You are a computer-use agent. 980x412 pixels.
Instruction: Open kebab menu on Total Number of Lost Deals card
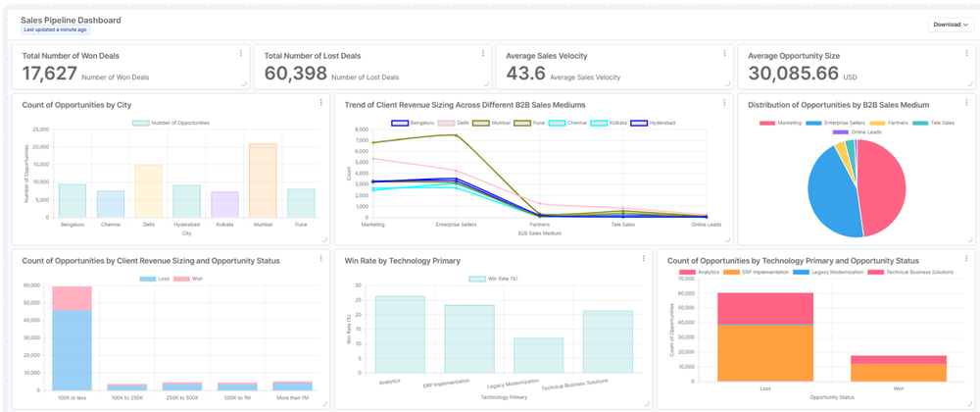482,53
